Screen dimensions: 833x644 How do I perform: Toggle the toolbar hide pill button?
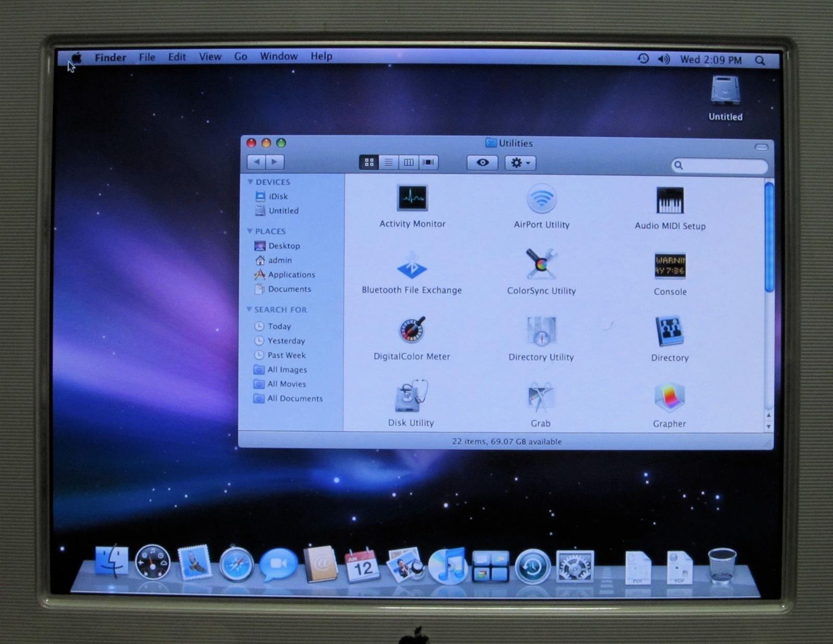pos(761,147)
